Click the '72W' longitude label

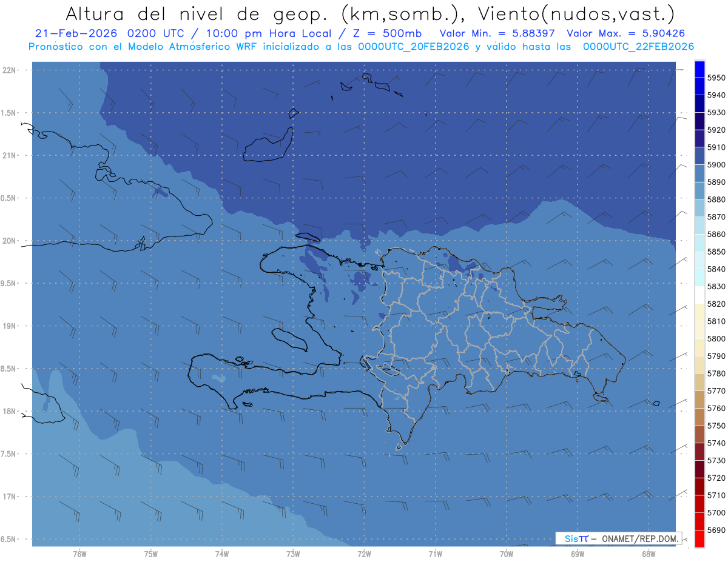tap(364, 554)
